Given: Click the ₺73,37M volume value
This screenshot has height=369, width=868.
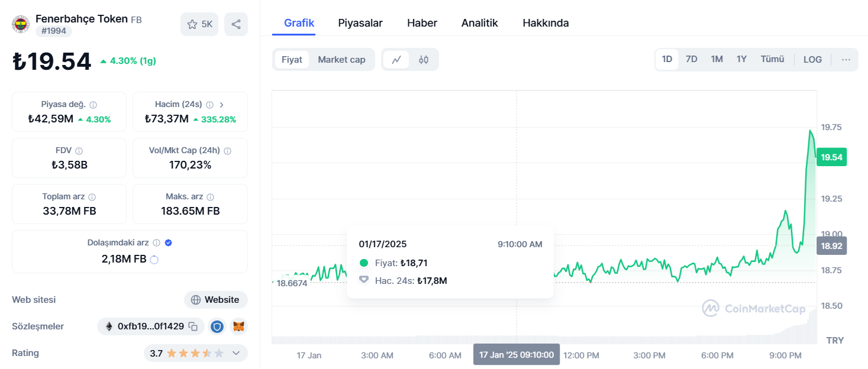Looking at the screenshot, I should coord(166,119).
